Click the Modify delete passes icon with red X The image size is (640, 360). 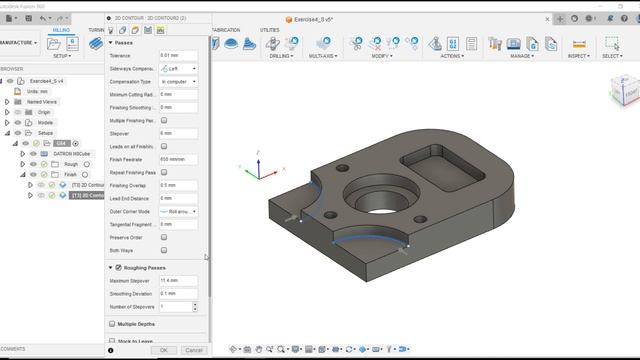[x=375, y=42]
